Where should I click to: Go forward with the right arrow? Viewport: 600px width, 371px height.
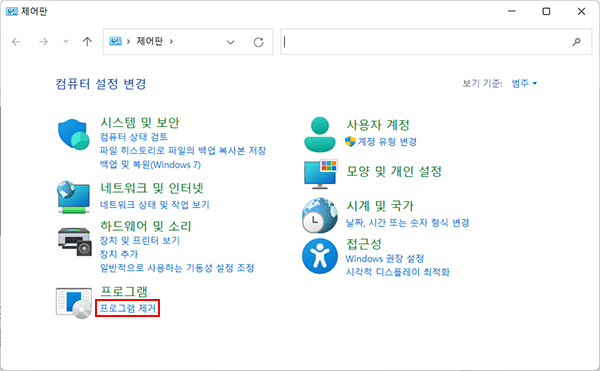pos(44,41)
